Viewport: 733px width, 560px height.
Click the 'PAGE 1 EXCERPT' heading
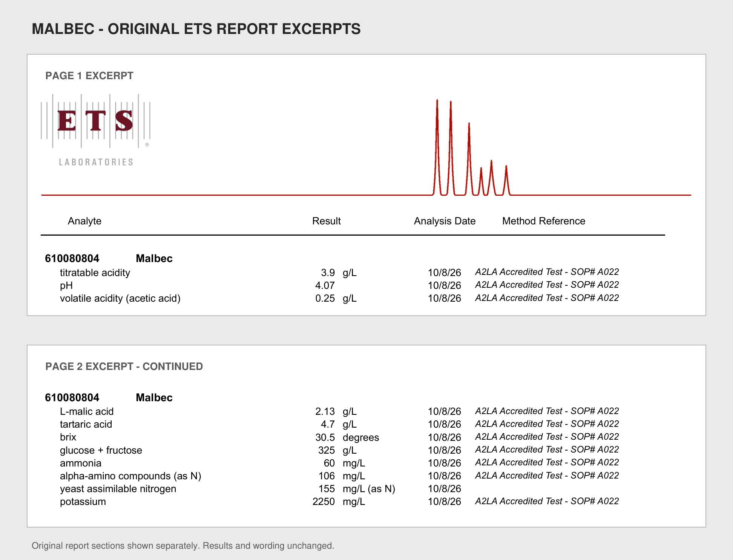click(89, 76)
